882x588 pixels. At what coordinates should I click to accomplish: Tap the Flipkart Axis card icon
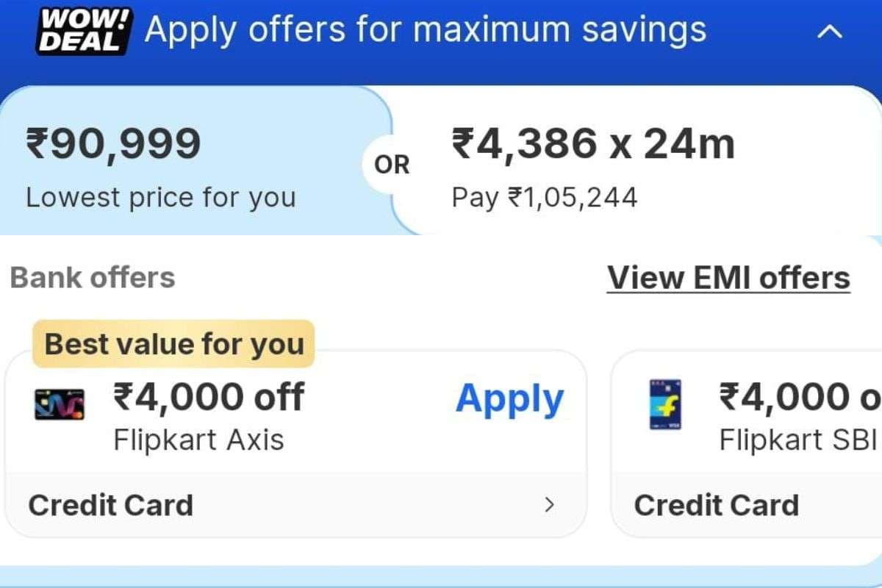pos(60,404)
